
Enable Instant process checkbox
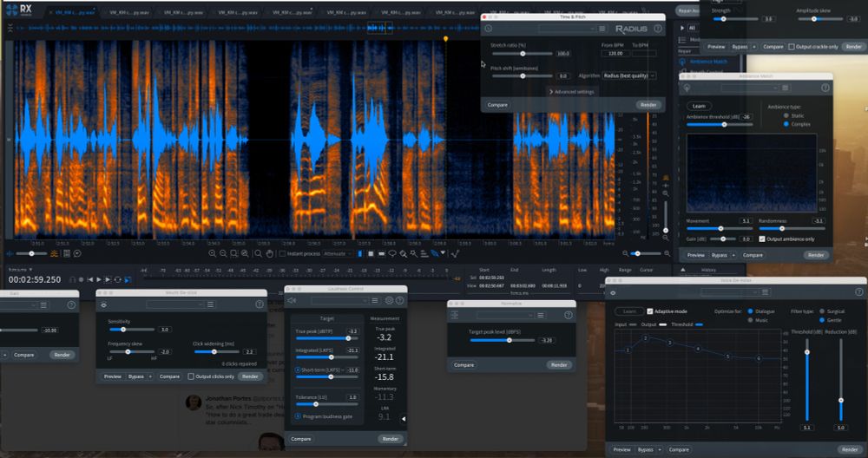[282, 253]
